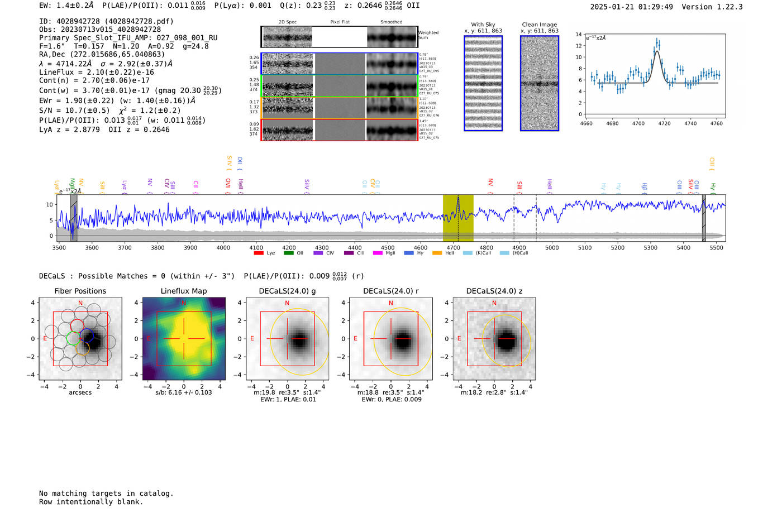Open the With Sky cutout image
This screenshot has width=782, height=532.
[x=483, y=83]
